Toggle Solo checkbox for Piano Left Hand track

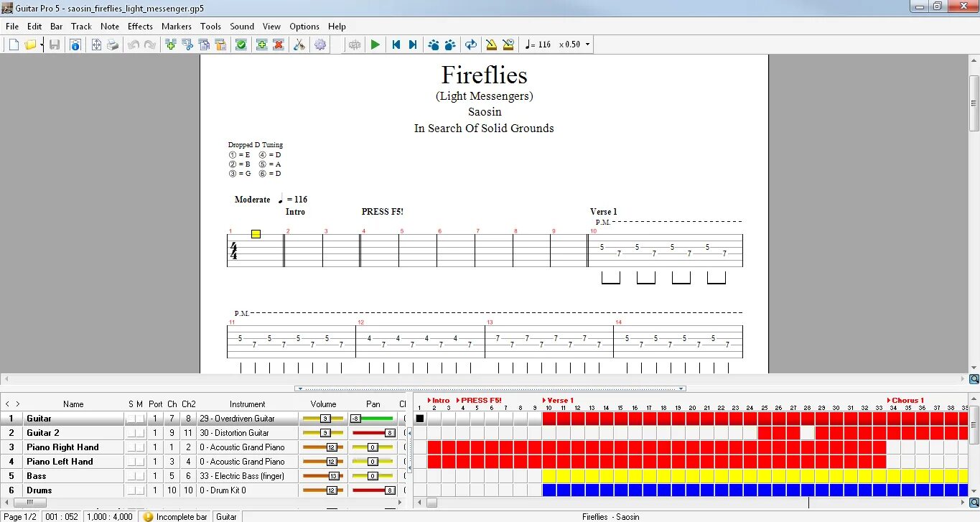coord(131,462)
